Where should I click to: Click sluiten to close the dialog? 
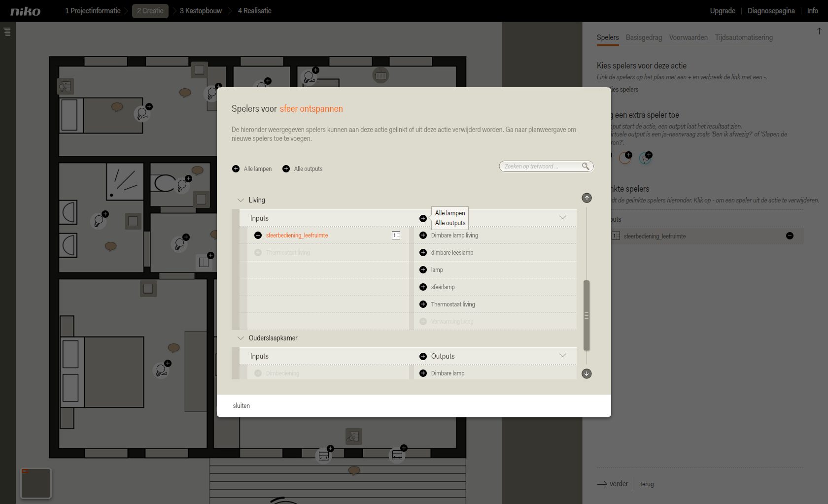(x=241, y=405)
